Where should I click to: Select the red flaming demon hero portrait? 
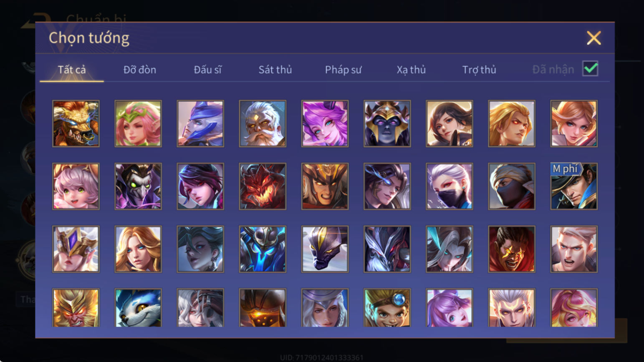[263, 186]
